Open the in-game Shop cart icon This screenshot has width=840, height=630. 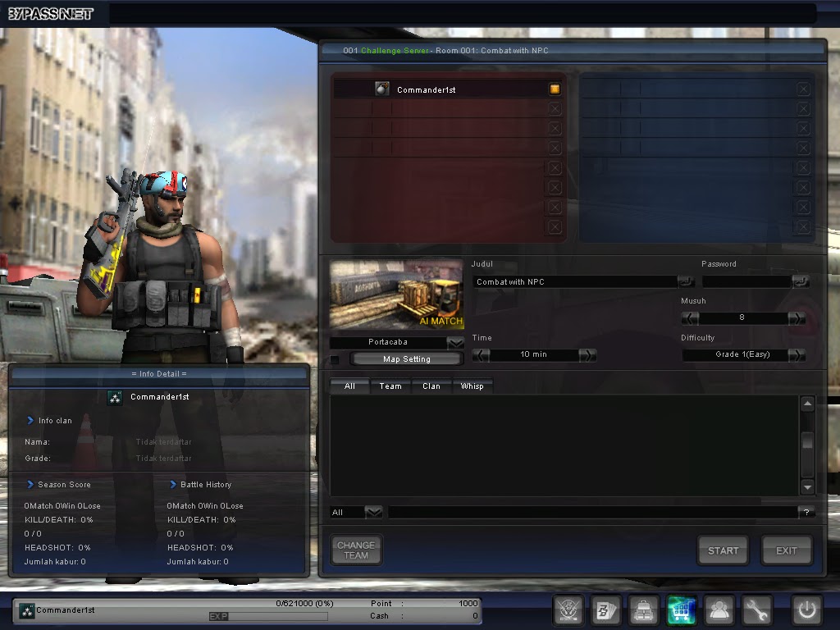tap(681, 610)
